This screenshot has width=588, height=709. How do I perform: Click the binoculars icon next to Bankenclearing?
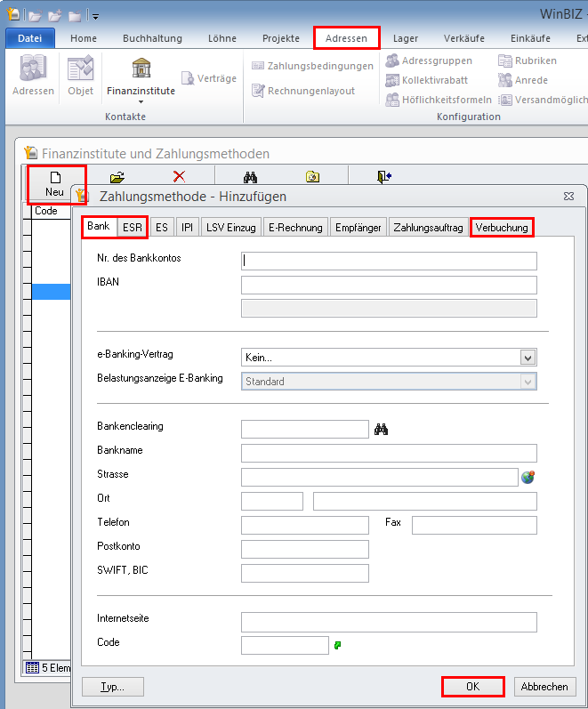click(x=382, y=430)
